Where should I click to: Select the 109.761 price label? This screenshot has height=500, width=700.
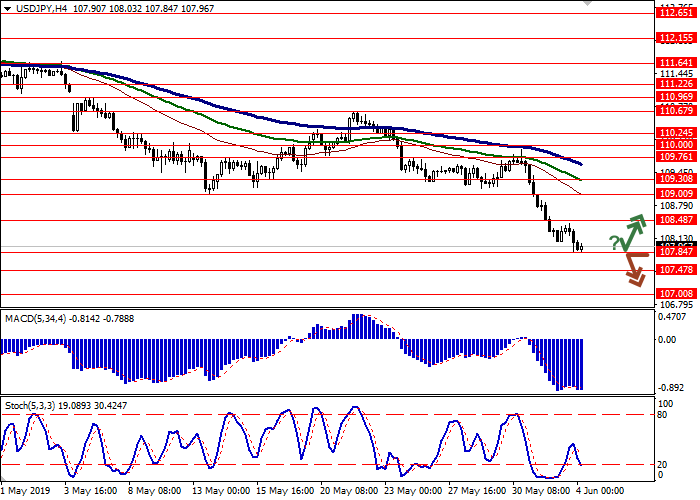click(675, 156)
